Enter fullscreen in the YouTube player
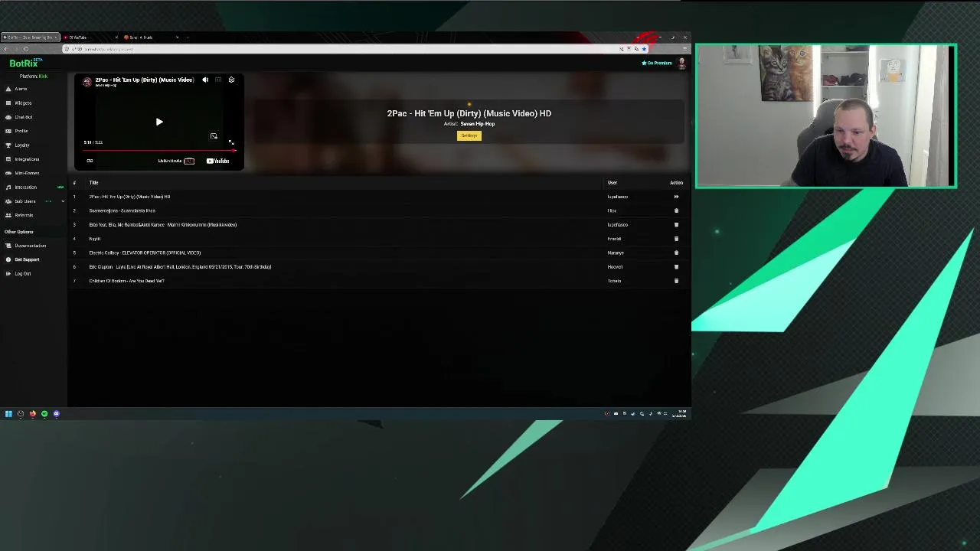The width and height of the screenshot is (980, 551). pos(231,142)
